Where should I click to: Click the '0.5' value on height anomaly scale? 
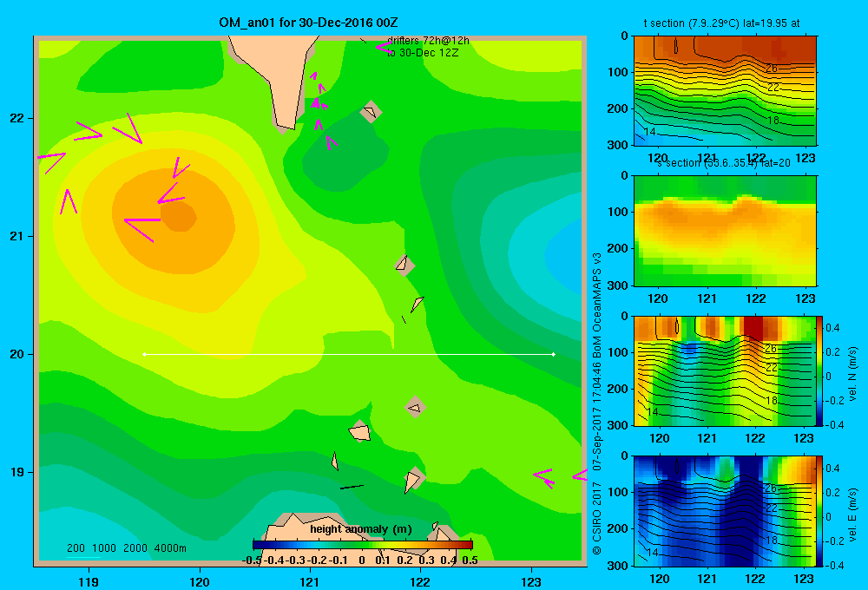coord(470,560)
